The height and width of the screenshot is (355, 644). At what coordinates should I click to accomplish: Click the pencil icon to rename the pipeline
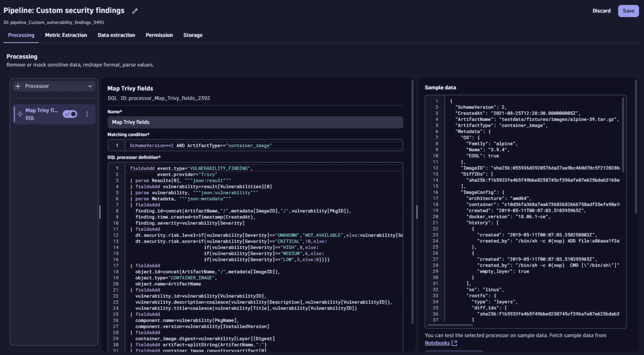tap(134, 11)
